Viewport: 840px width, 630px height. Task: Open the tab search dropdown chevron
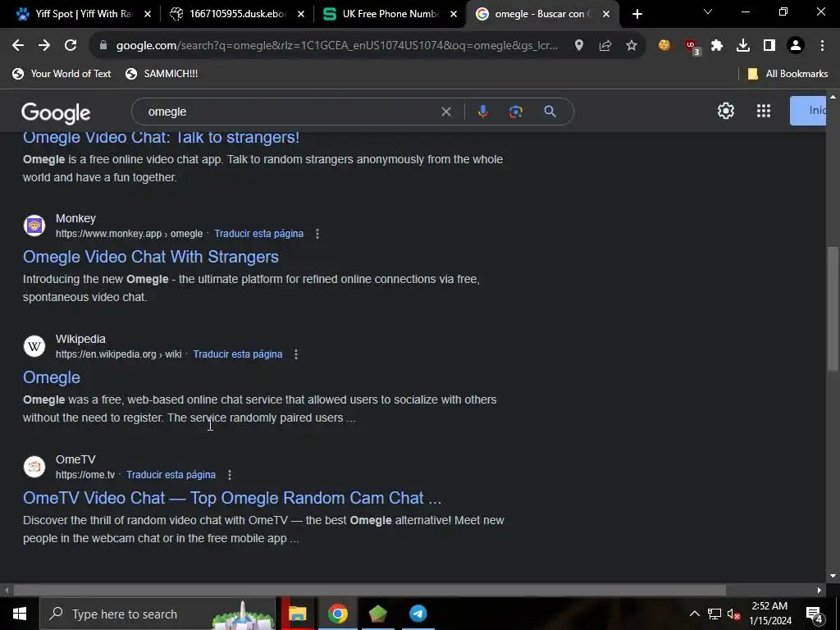coord(708,11)
